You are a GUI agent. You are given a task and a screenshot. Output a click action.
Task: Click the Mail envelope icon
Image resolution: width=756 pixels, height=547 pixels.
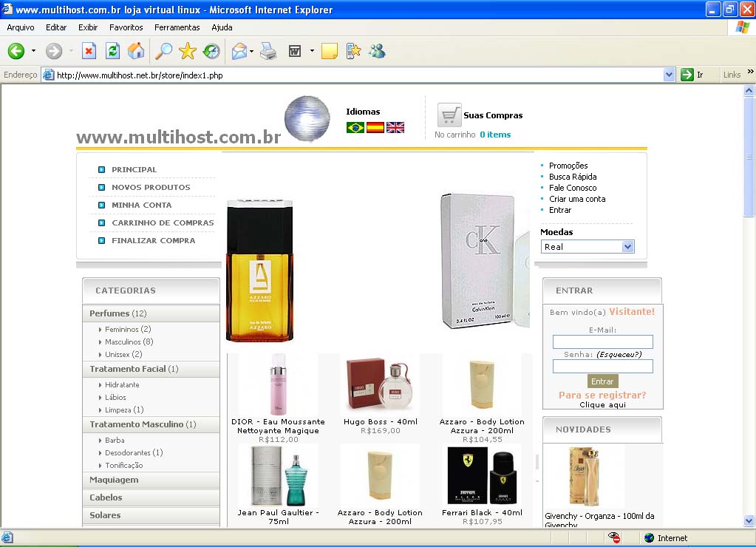pos(239,51)
